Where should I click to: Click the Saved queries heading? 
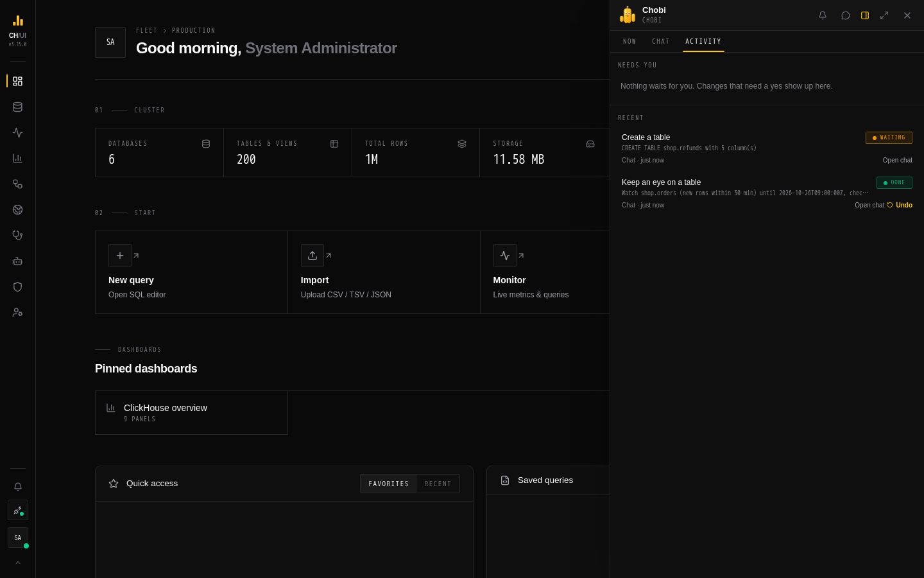(545, 480)
